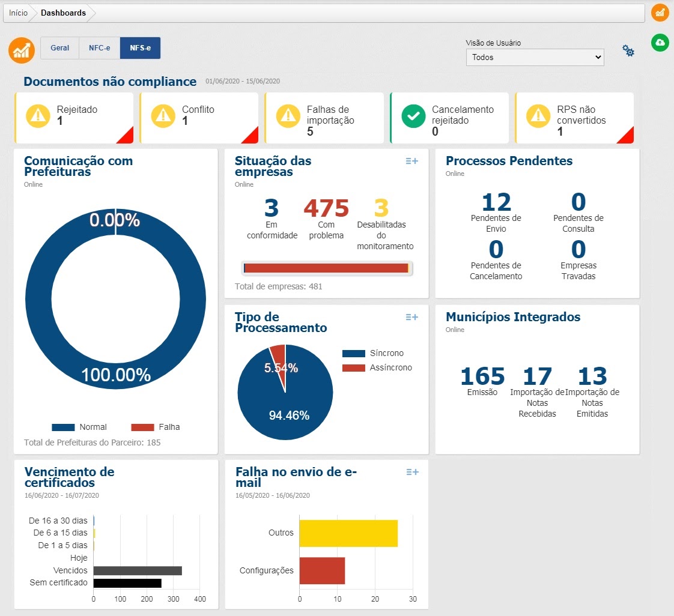
Task: Open details list icon in Falha no envio de e-mail
Action: (x=411, y=473)
